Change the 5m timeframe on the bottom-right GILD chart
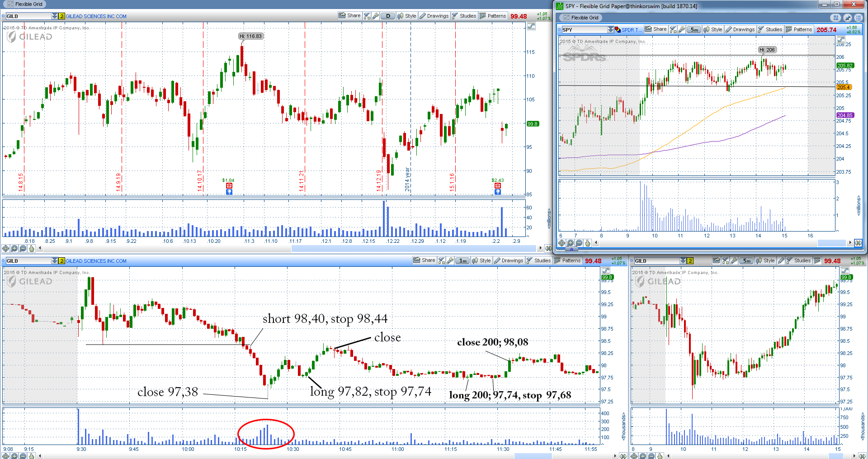Viewport: 868px width, 459px height. tap(746, 260)
